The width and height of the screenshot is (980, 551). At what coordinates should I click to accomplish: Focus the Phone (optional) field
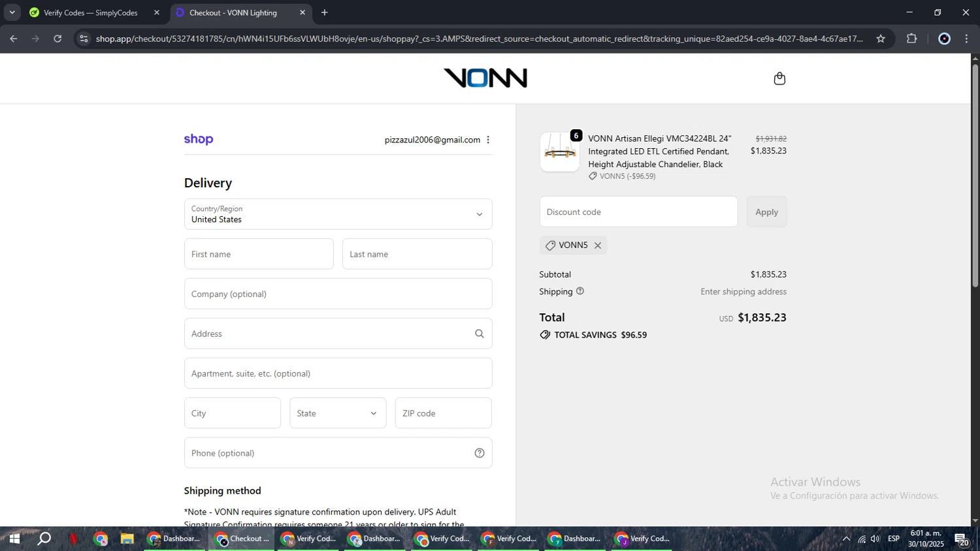click(338, 453)
